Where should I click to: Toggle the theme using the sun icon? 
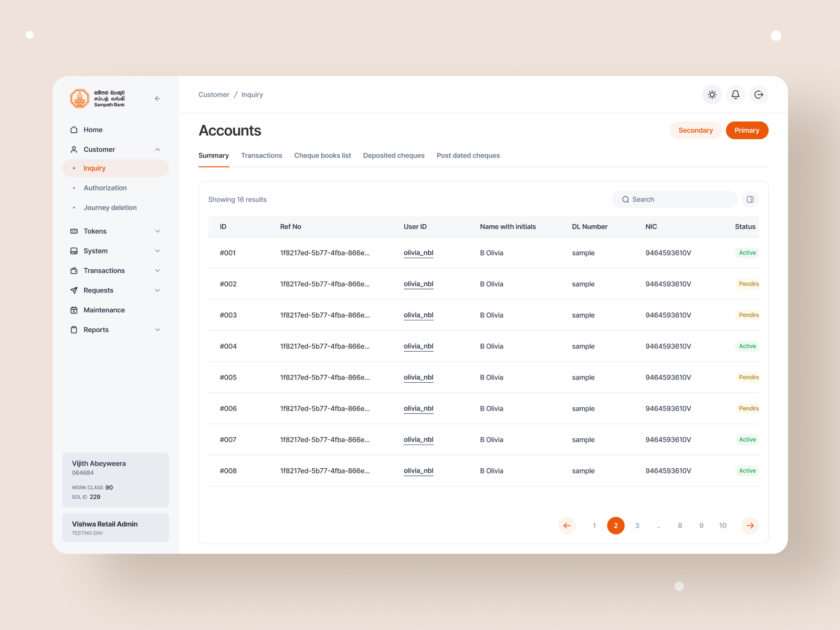[712, 94]
